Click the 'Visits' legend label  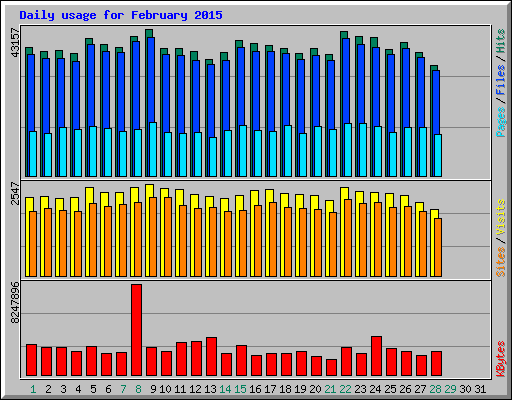pyautogui.click(x=501, y=217)
